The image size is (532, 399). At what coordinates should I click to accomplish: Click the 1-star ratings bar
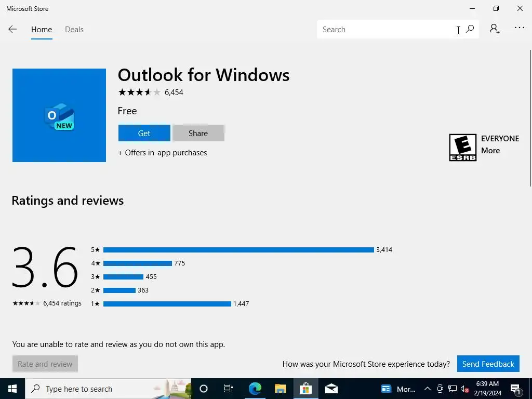167,303
